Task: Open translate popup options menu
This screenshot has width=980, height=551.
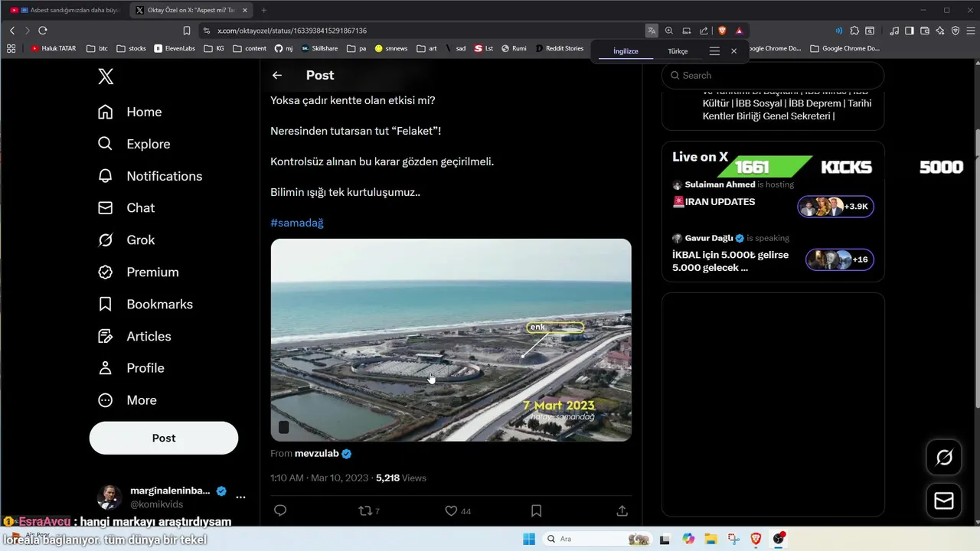Action: [714, 51]
